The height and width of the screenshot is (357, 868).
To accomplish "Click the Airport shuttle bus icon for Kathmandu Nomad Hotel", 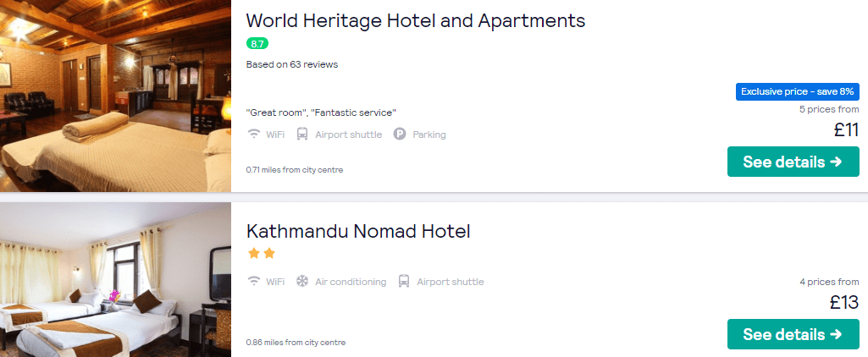I will 404,282.
